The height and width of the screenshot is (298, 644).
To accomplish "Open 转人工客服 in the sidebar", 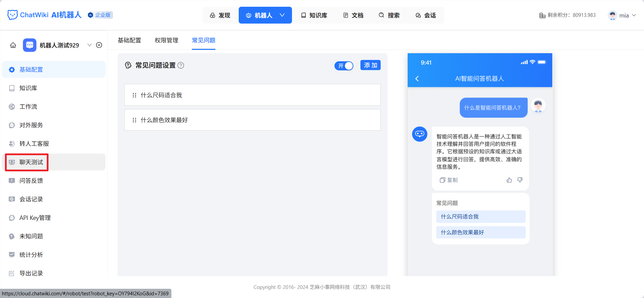I will 54,143.
